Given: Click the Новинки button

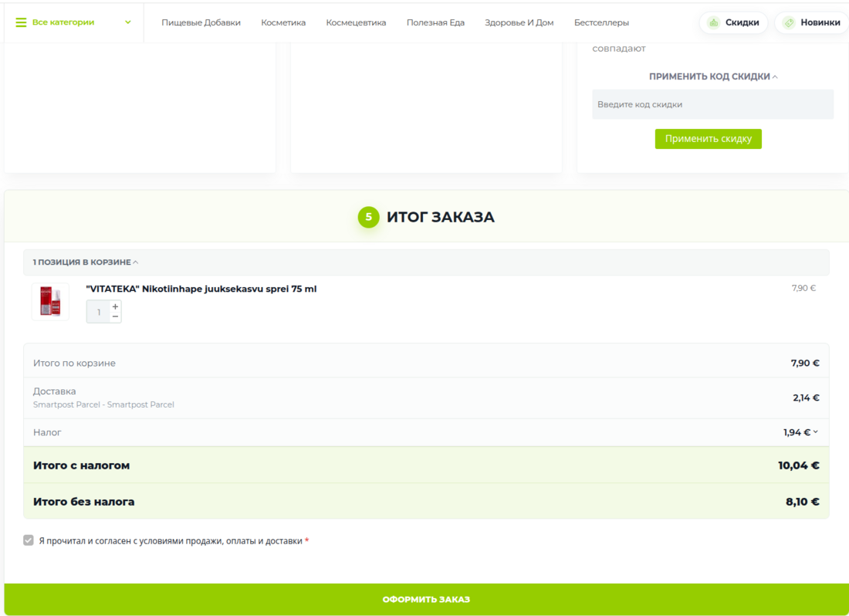Looking at the screenshot, I should [812, 22].
